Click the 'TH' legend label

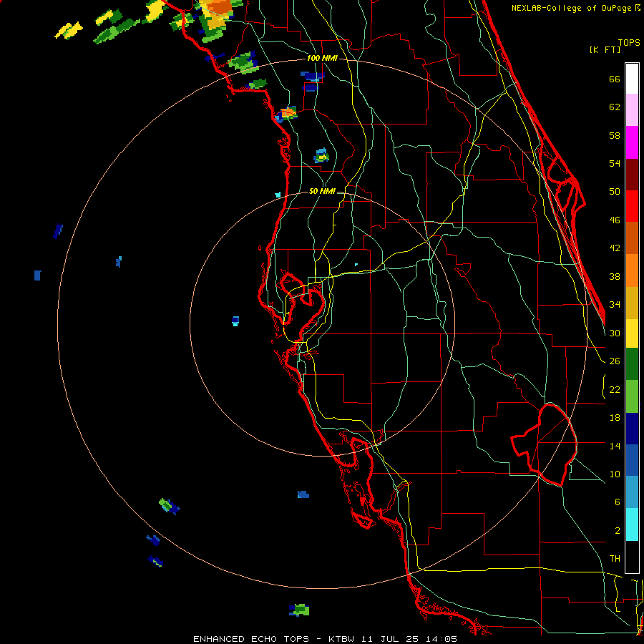point(615,559)
